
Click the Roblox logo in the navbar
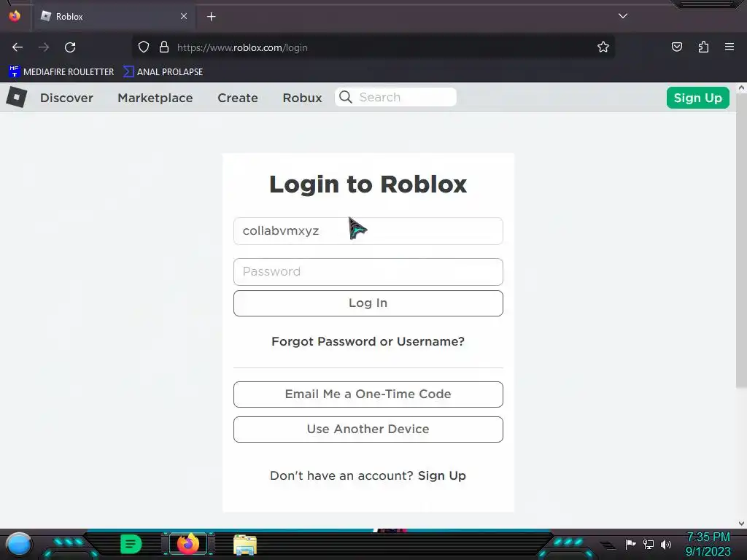pos(17,97)
